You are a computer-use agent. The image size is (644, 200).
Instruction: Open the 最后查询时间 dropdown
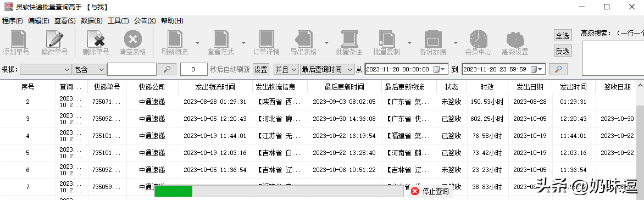(327, 69)
